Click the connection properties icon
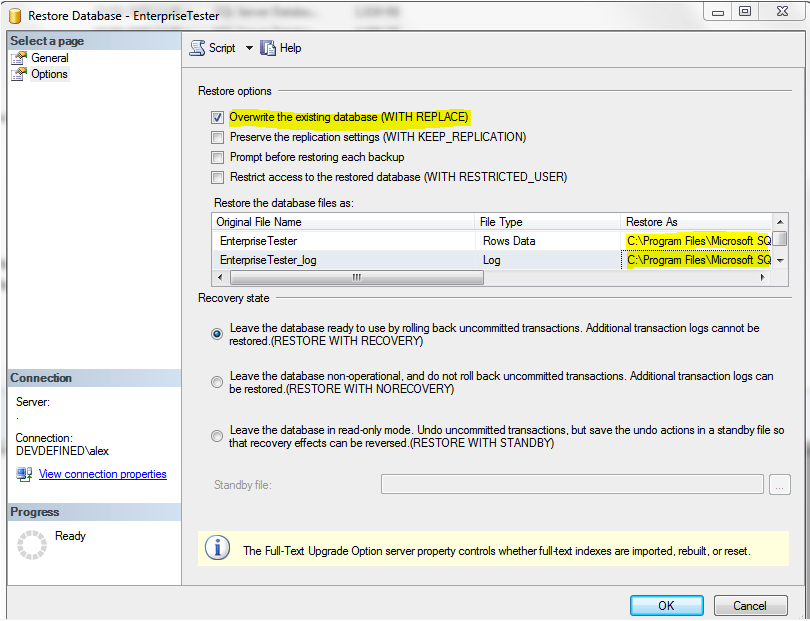The image size is (810, 621). pyautogui.click(x=24, y=475)
